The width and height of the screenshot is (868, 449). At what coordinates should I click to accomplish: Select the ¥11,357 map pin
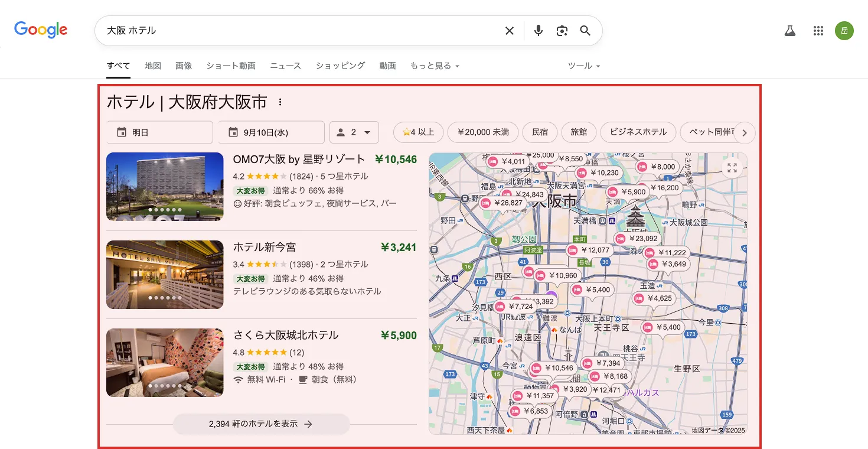pos(533,396)
